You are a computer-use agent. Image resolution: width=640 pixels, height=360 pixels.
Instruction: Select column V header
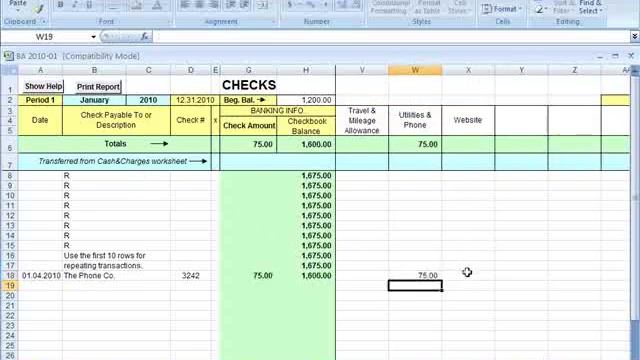tap(362, 70)
